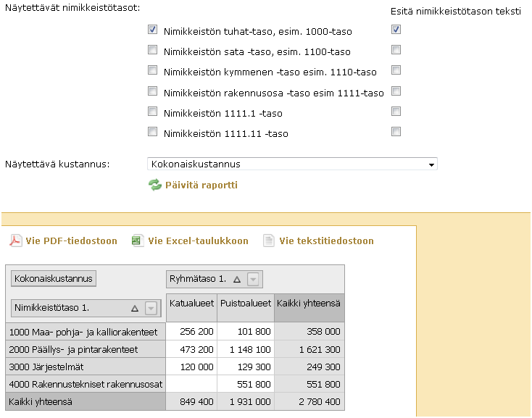Image resolution: width=532 pixels, height=418 pixels.
Task: Enable Nimikkeistön 1111.11 -taso checkbox
Action: coord(152,133)
